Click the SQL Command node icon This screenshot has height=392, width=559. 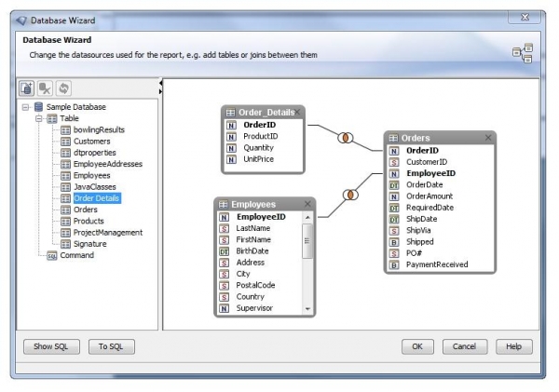(x=52, y=255)
